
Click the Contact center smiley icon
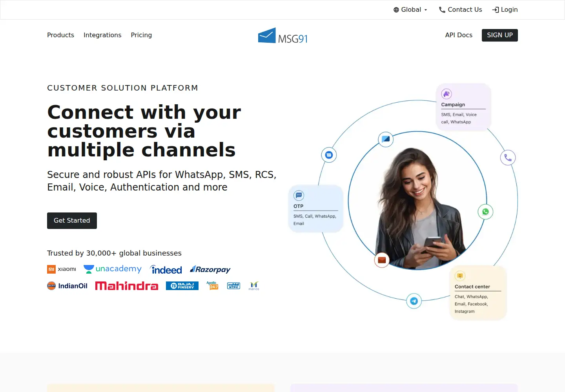point(460,276)
